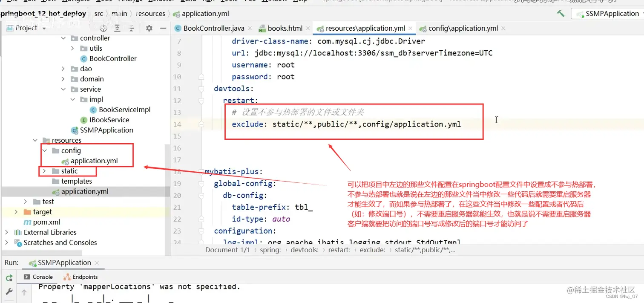Screen dimensions: 644x303
Task: Expand the utils folder
Action: [x=73, y=49]
